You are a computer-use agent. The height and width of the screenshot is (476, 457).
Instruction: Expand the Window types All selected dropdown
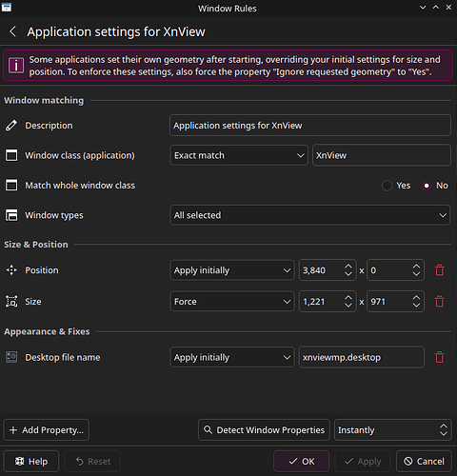tap(310, 215)
